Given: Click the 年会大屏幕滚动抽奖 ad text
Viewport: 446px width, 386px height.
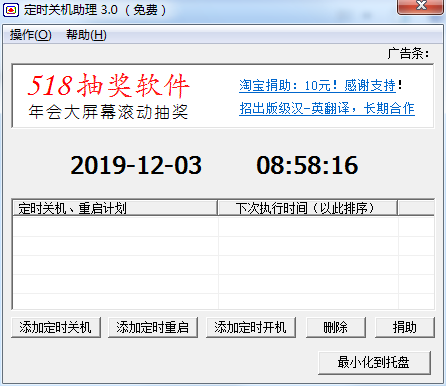Looking at the screenshot, I should [x=108, y=112].
